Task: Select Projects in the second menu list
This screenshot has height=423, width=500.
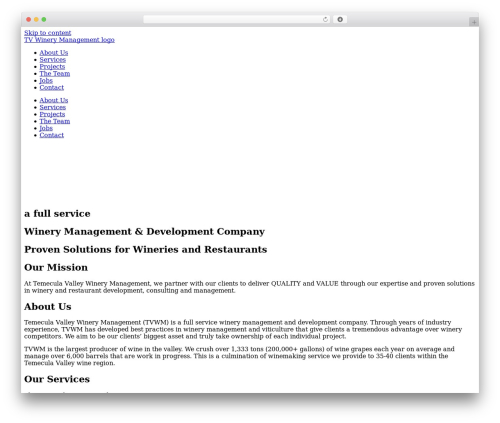Action: [52, 114]
